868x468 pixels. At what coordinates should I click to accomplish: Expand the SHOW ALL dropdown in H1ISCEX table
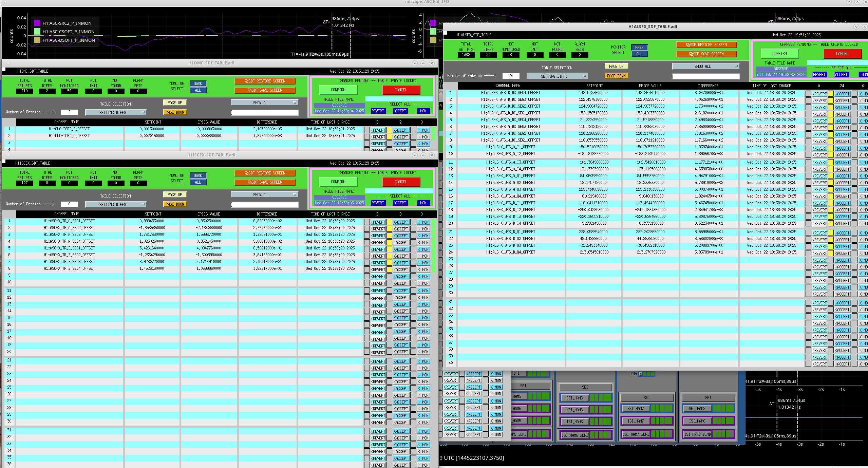[x=264, y=194]
